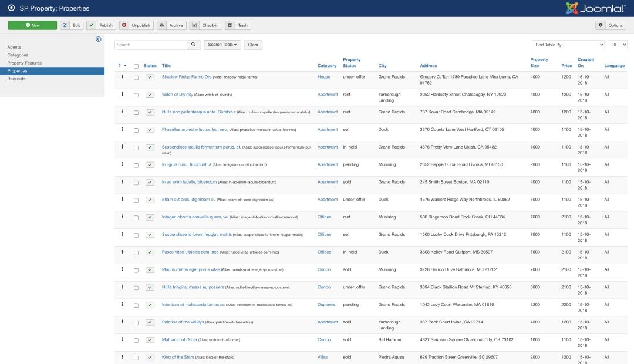Image resolution: width=634 pixels, height=364 pixels.
Task: Toggle published status of Matriarch of Order
Action: [150, 340]
